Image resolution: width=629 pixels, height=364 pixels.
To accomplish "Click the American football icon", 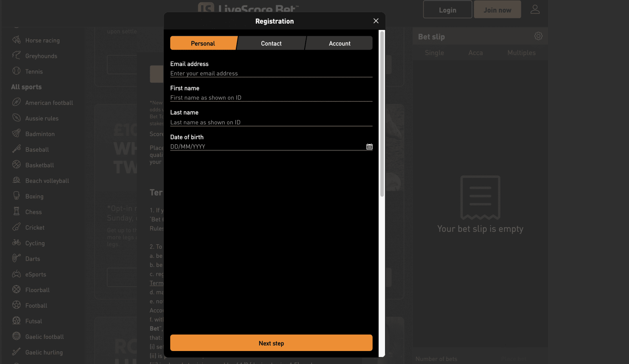I will [x=17, y=102].
